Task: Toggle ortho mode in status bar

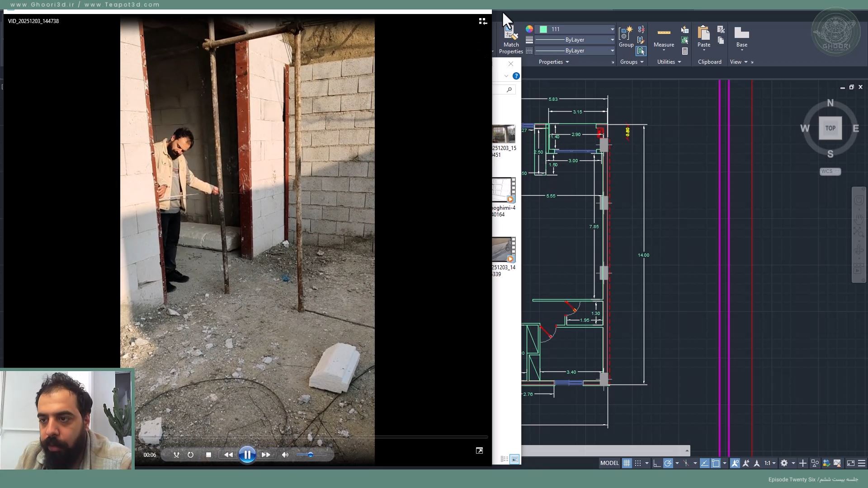Action: point(656,463)
